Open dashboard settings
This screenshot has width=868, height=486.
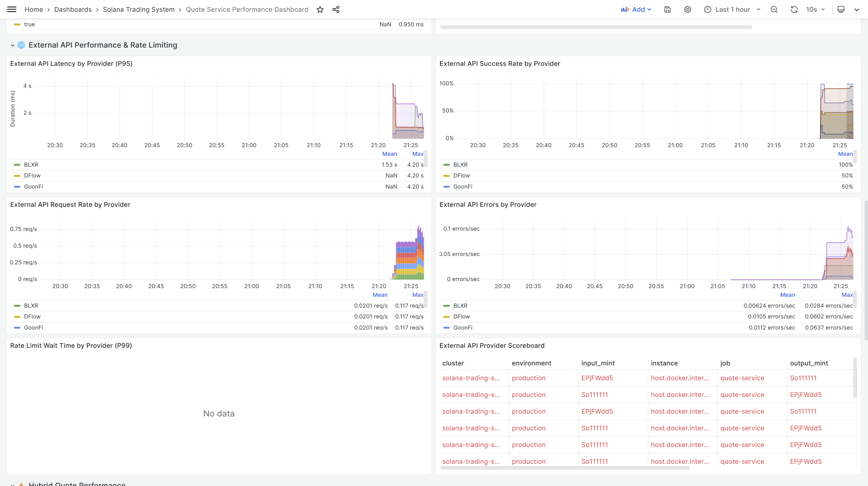(687, 10)
